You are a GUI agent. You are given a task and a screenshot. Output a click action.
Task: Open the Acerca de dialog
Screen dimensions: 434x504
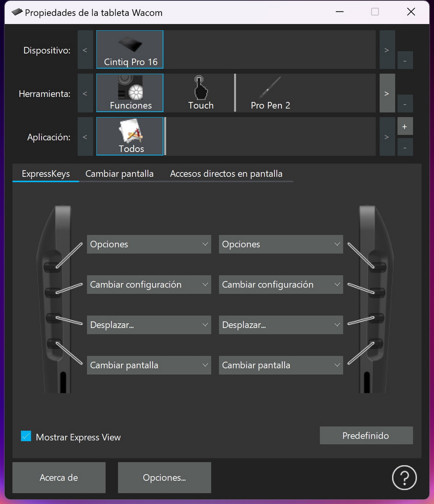[x=59, y=478]
